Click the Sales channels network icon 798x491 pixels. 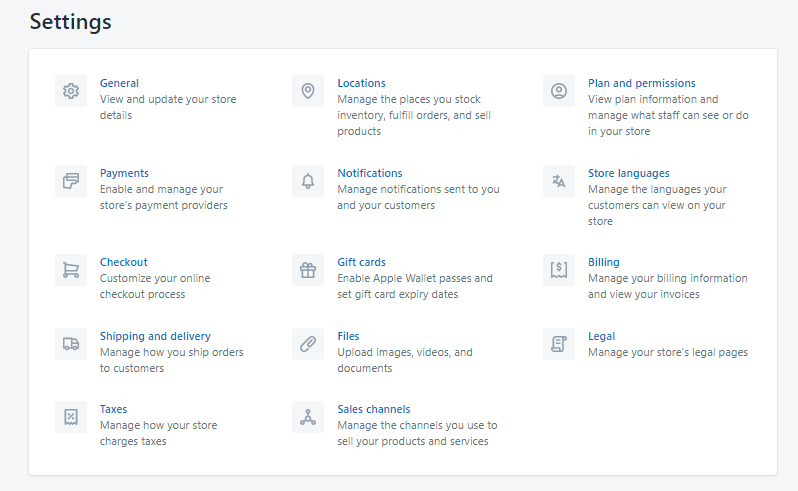308,417
